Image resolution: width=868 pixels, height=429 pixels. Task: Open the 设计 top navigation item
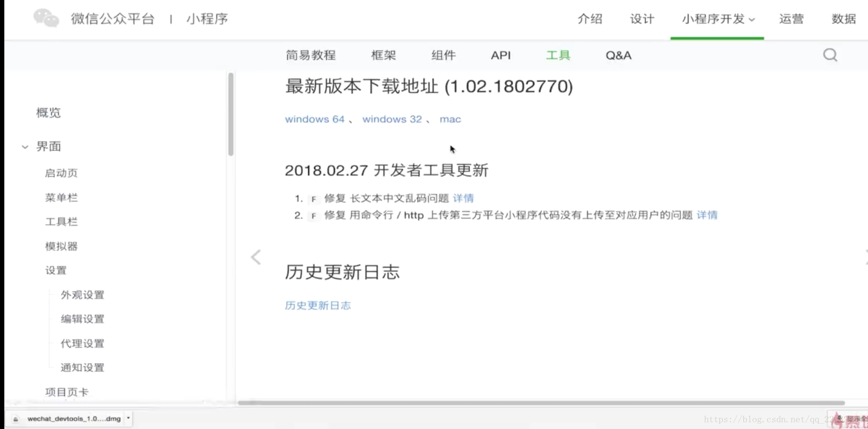click(x=642, y=19)
